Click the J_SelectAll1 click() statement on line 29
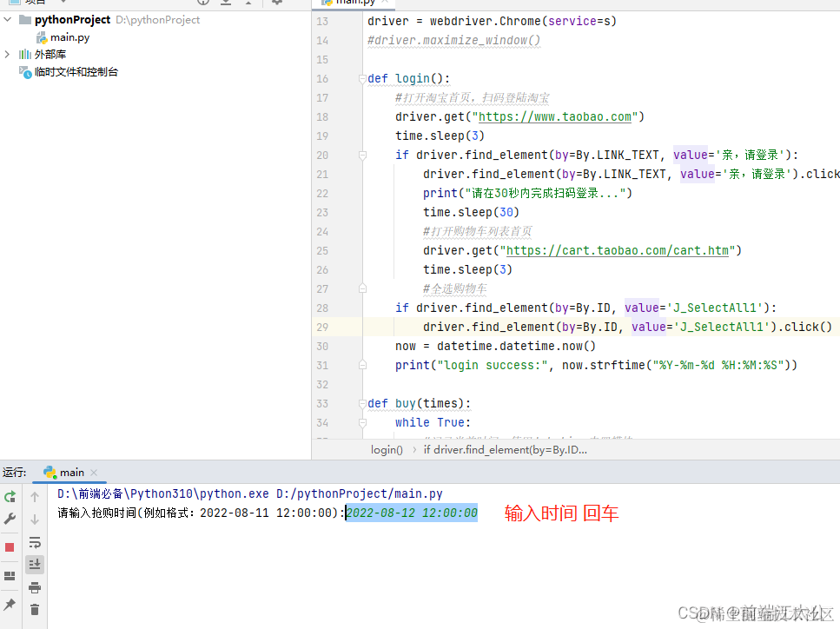840x629 pixels. [627, 328]
